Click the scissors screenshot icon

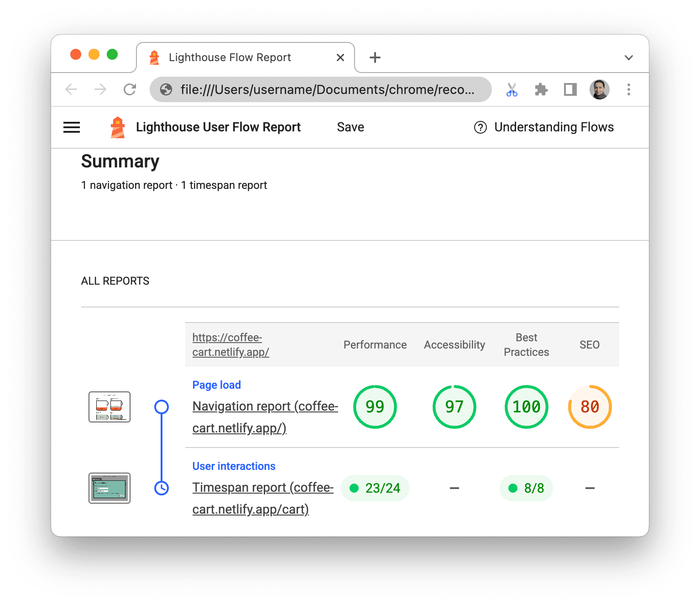point(512,89)
